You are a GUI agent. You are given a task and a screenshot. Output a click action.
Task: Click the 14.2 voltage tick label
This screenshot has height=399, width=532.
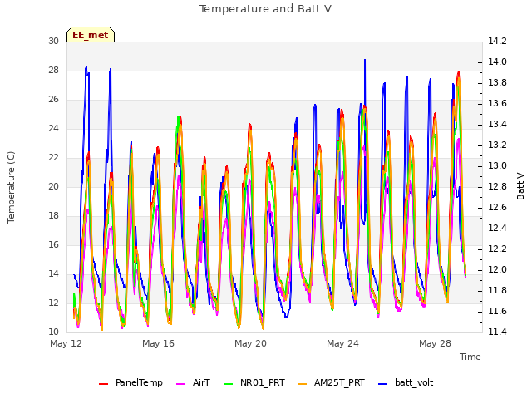coord(497,41)
